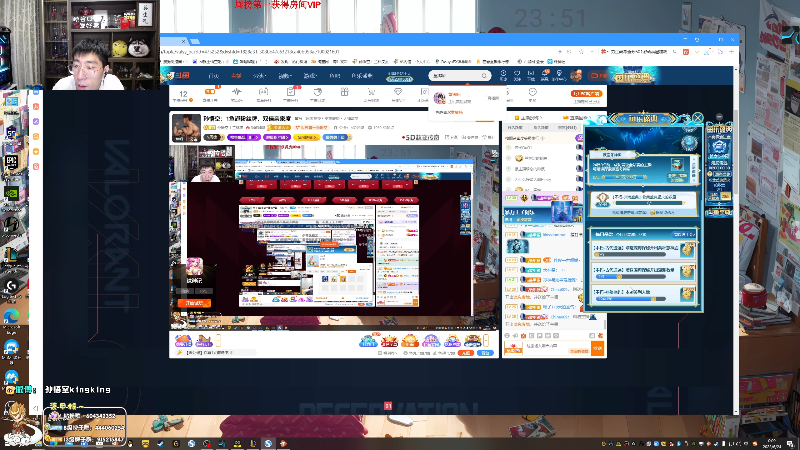
Task: Expand the left gift list arrow below player
Action: tap(218, 340)
